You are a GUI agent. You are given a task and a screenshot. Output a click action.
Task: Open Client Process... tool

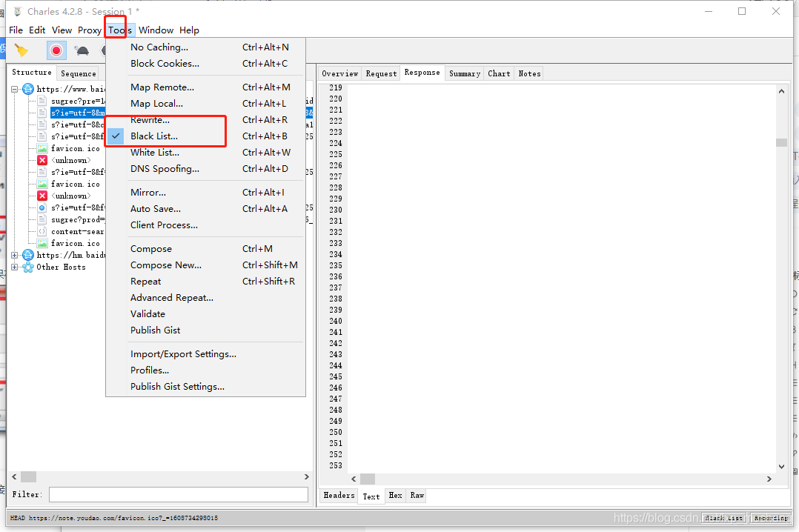click(x=205, y=225)
